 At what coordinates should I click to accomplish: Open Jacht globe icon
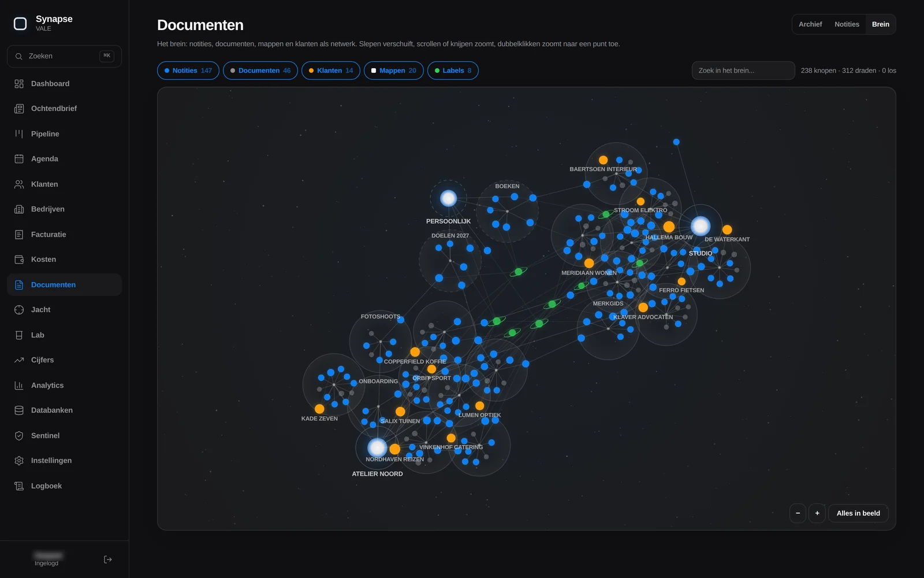[19, 310]
